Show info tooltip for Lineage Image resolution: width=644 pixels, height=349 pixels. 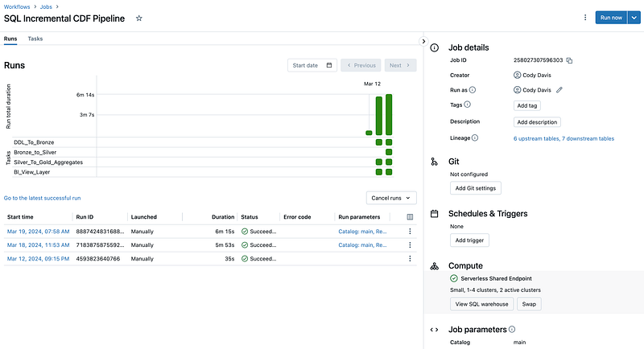click(x=475, y=138)
